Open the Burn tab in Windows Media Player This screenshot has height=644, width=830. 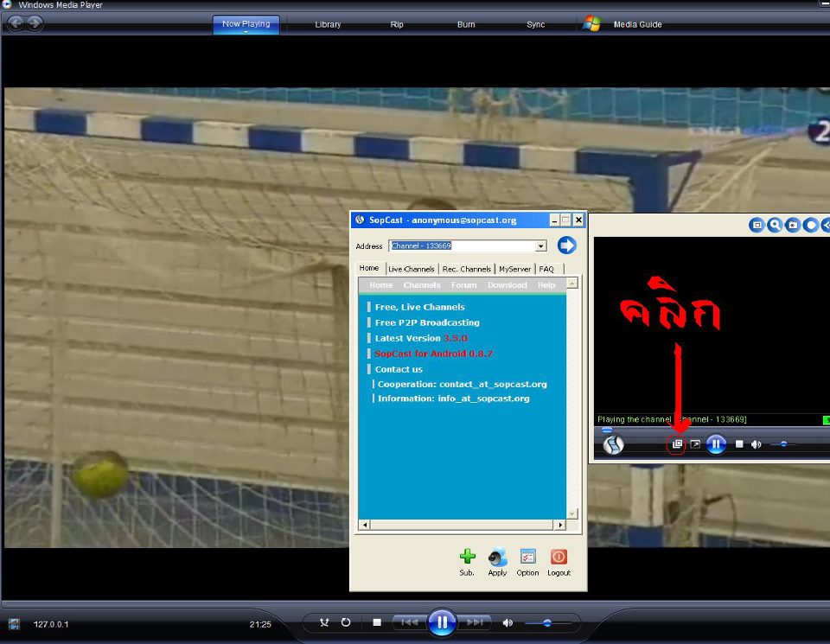click(466, 24)
